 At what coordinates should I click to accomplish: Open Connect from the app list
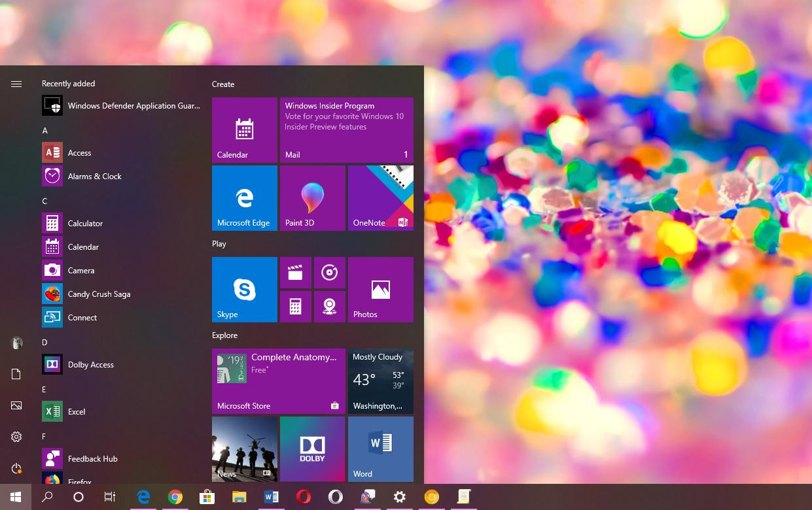point(122,318)
